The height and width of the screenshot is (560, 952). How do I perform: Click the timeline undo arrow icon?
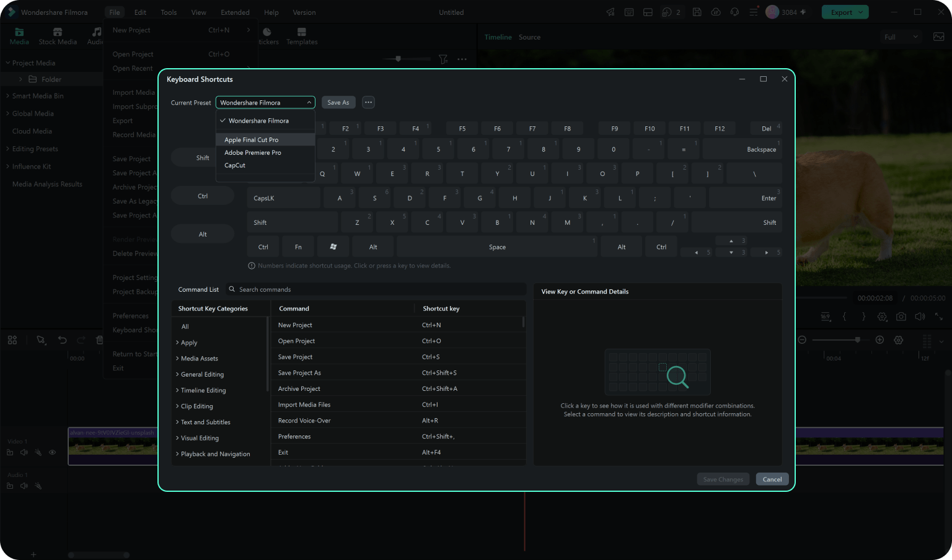tap(62, 340)
